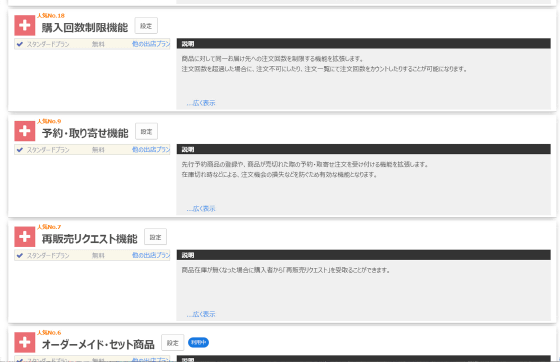Click the 人気No.6 ranking label

tap(49, 333)
